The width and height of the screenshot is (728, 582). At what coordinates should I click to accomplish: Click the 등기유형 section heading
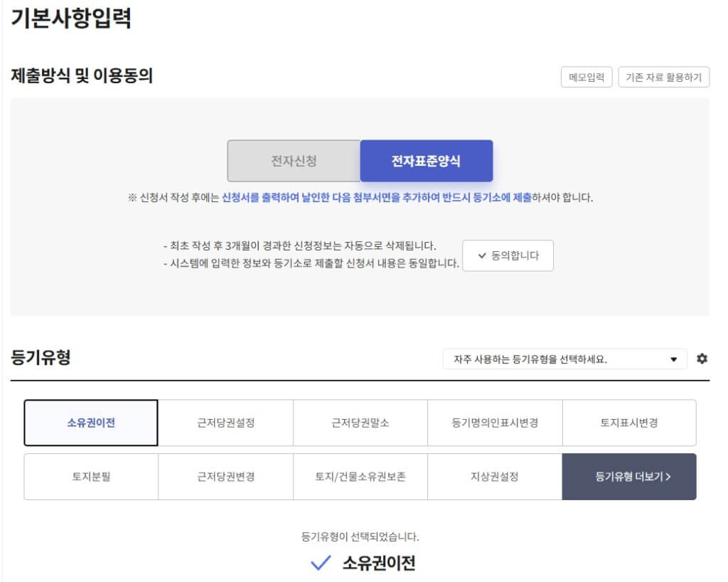41,357
